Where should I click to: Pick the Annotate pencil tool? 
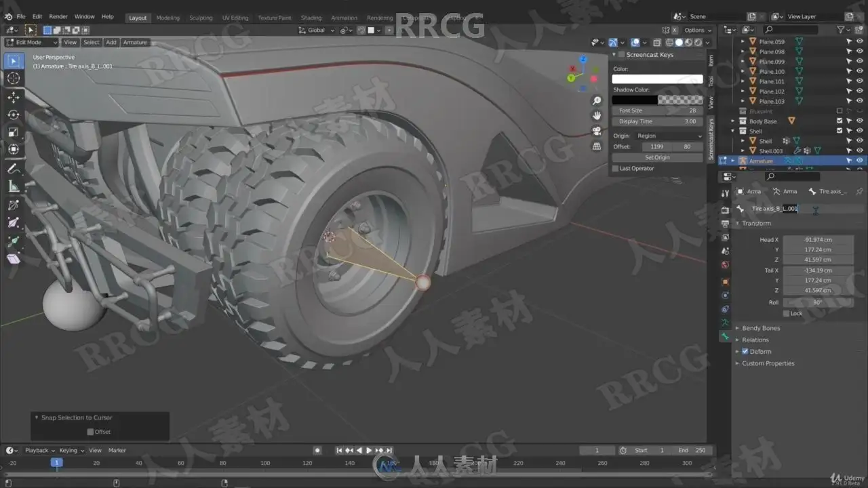coord(14,169)
